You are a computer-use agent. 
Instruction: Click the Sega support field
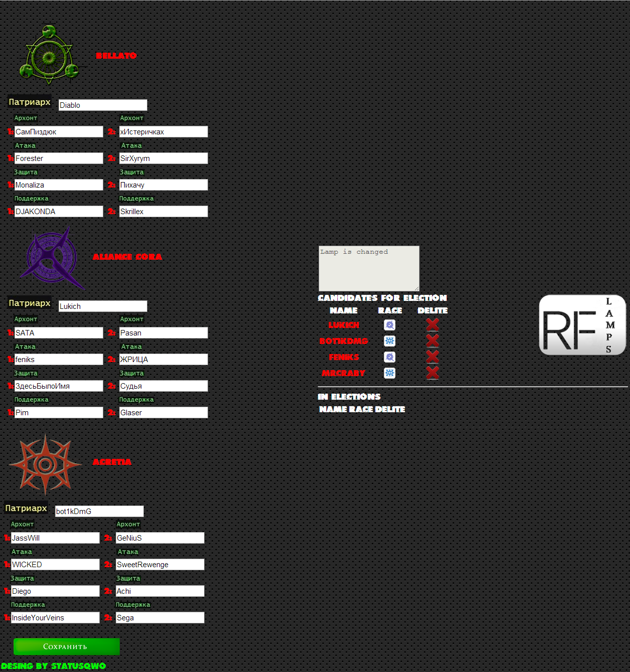(160, 617)
